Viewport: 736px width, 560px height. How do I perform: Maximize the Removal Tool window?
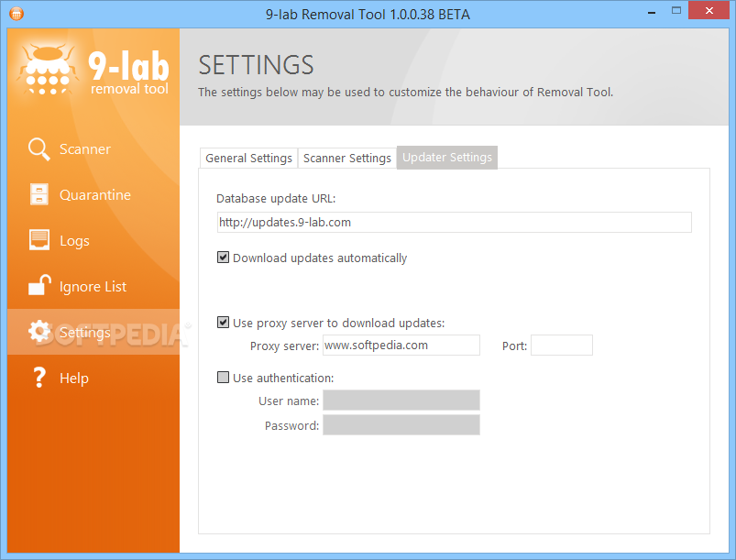pos(676,11)
